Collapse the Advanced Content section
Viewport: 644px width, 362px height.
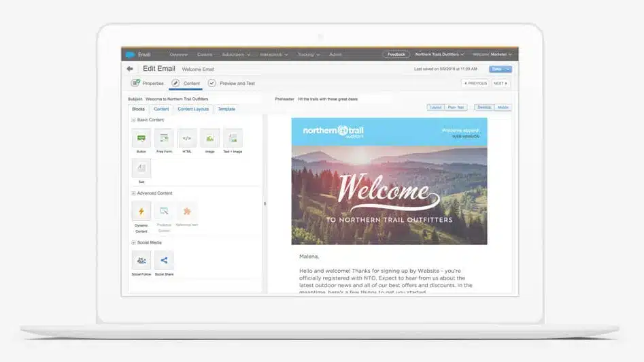tap(133, 193)
